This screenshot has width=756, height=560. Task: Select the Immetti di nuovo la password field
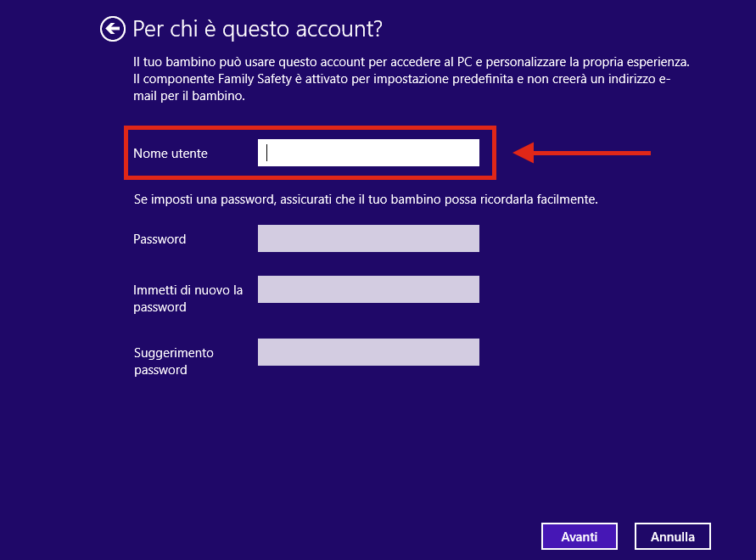(368, 289)
